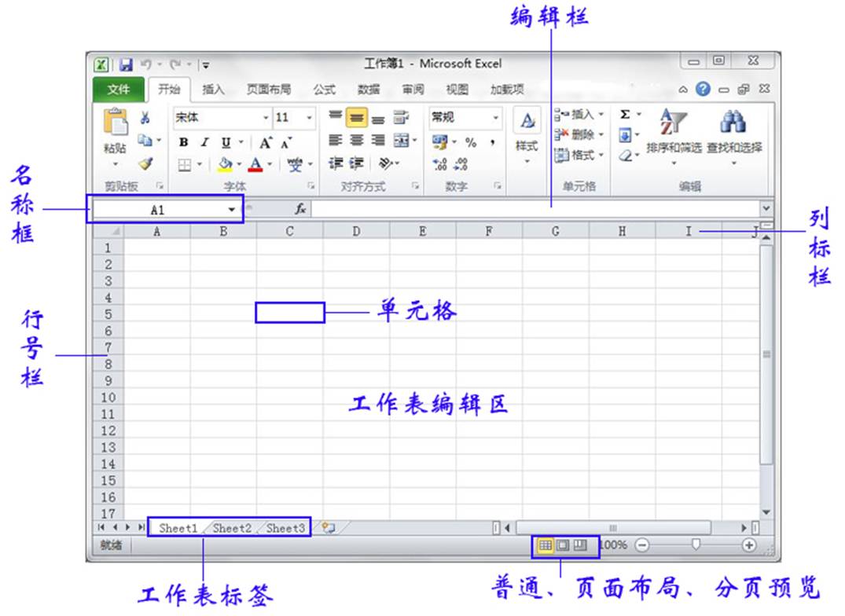Switch to Page Layout view
The height and width of the screenshot is (616, 845).
click(x=562, y=545)
